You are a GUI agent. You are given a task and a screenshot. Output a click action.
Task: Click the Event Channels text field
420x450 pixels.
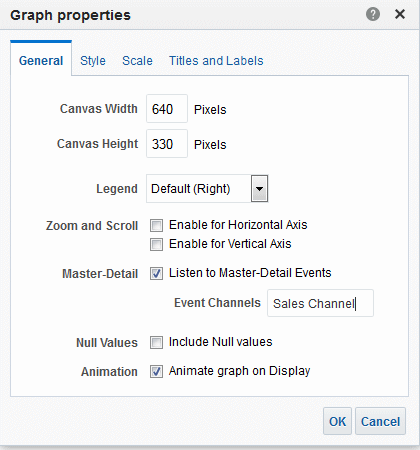coord(320,303)
